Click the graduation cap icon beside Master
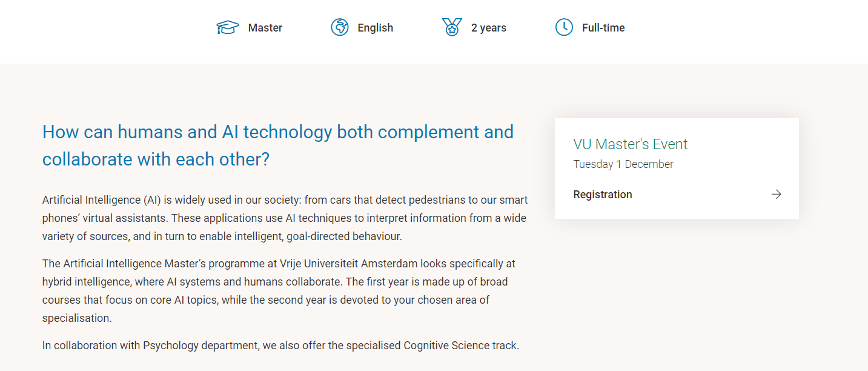Screen dimensions: 868x371 (228, 27)
